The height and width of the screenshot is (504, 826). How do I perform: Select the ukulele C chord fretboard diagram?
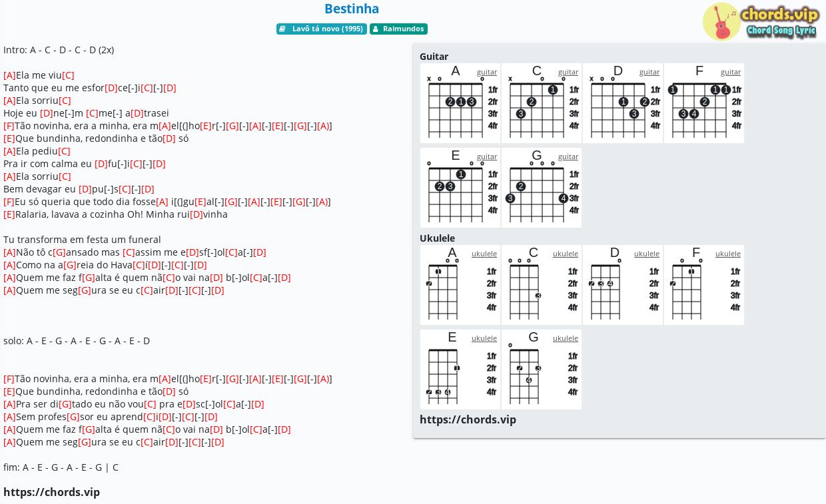coord(542,285)
